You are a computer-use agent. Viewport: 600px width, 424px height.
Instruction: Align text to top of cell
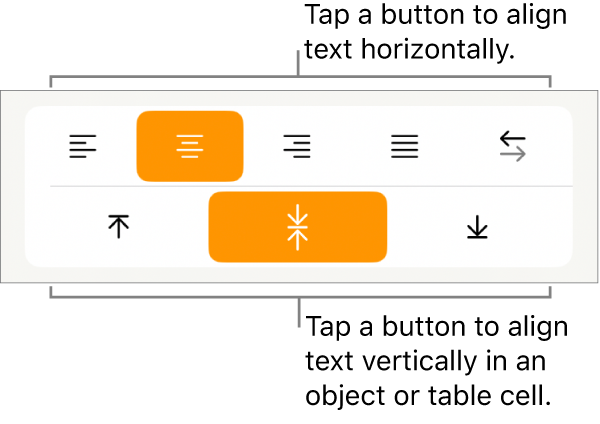[119, 227]
